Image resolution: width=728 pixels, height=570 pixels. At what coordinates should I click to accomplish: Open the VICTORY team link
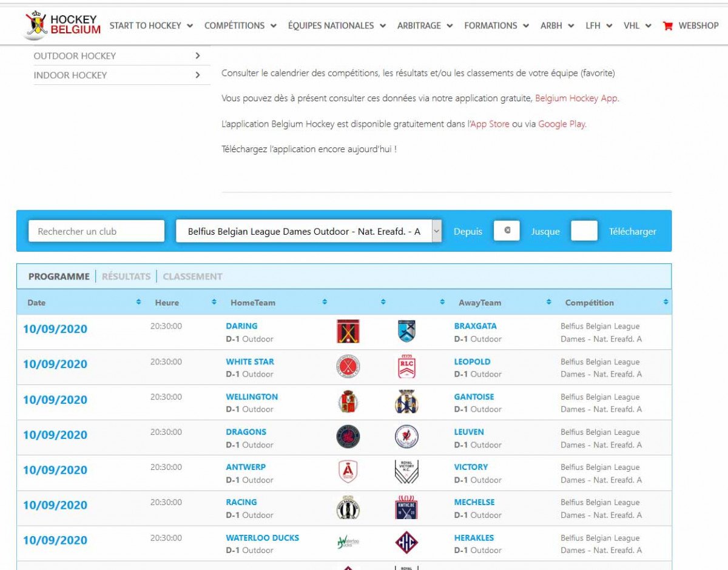click(x=471, y=467)
